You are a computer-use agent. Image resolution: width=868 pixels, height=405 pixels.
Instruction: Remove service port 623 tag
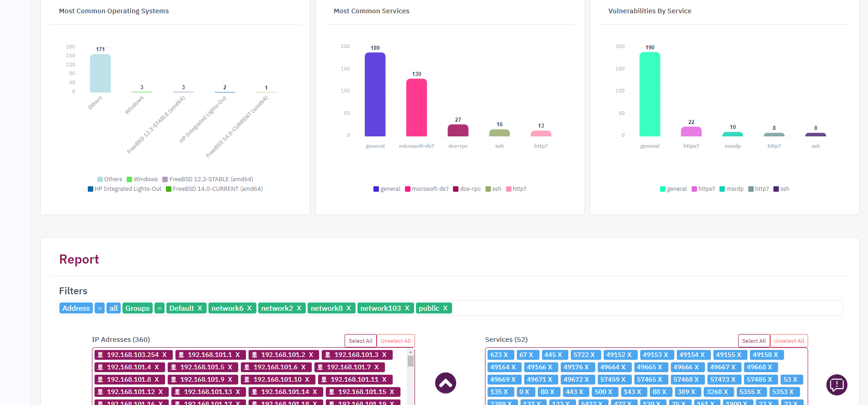[x=506, y=355]
